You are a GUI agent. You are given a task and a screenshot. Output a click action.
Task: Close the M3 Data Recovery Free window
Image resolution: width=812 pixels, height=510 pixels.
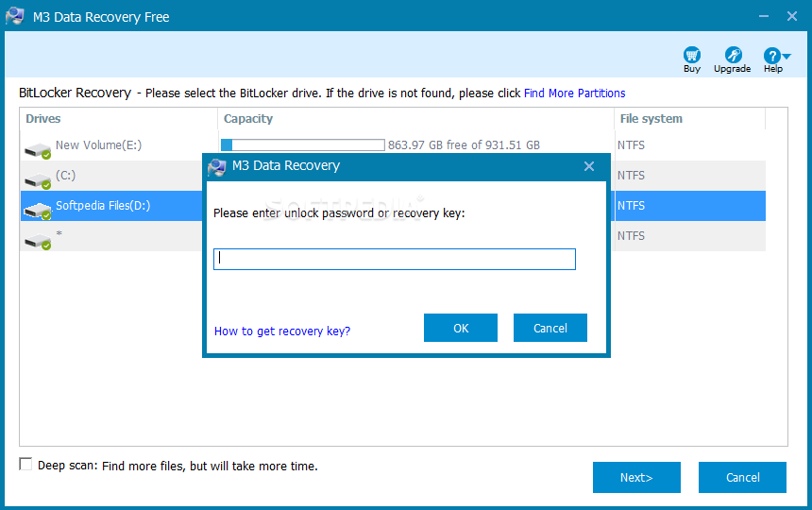click(792, 16)
